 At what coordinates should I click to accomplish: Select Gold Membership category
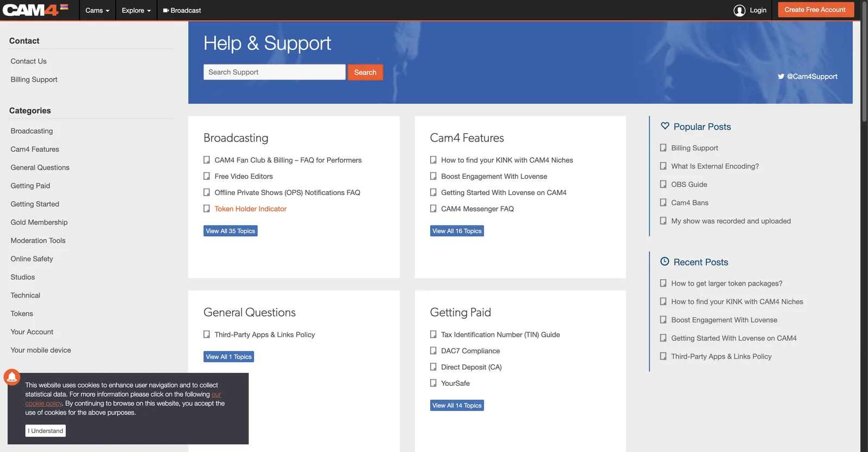pyautogui.click(x=39, y=222)
